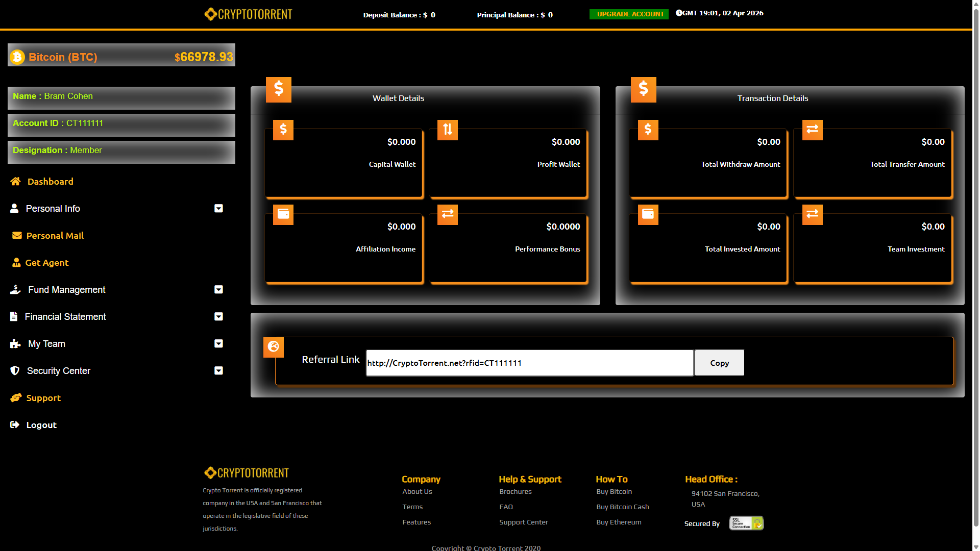Click the SSL Secure Connection badge
The height and width of the screenshot is (551, 980).
746,523
